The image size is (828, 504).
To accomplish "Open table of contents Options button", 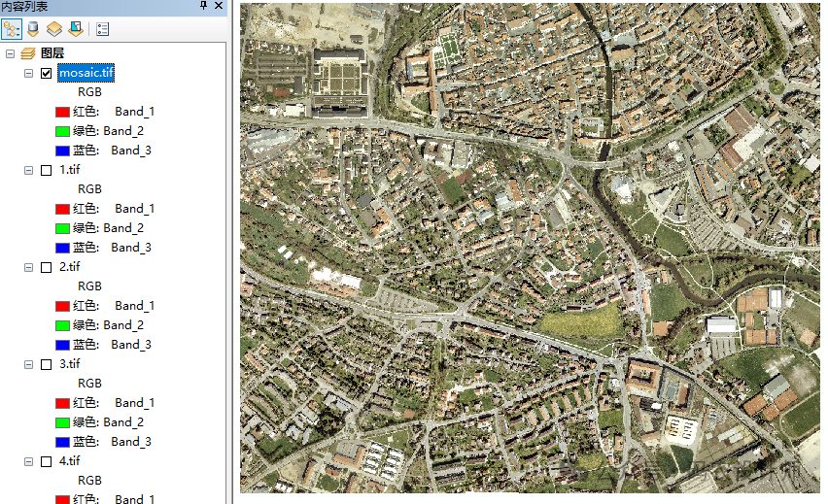I will coord(103,28).
